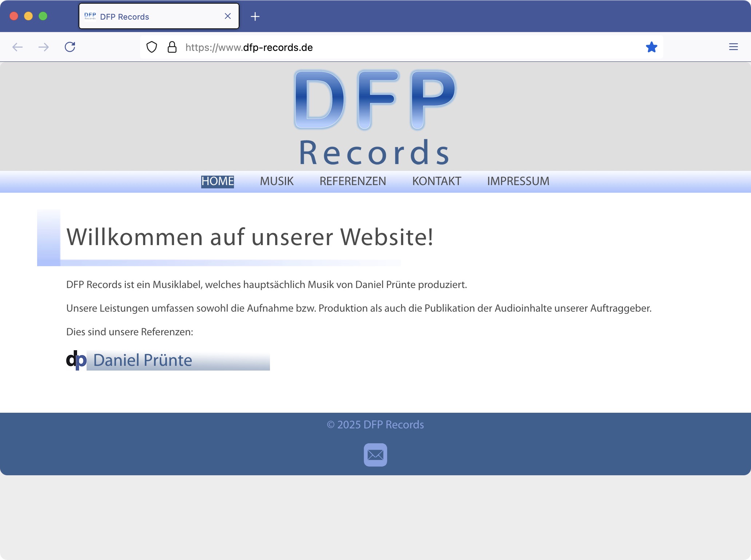Click the Willkommen auf unserer Website heading
This screenshot has height=560, width=751.
250,237
